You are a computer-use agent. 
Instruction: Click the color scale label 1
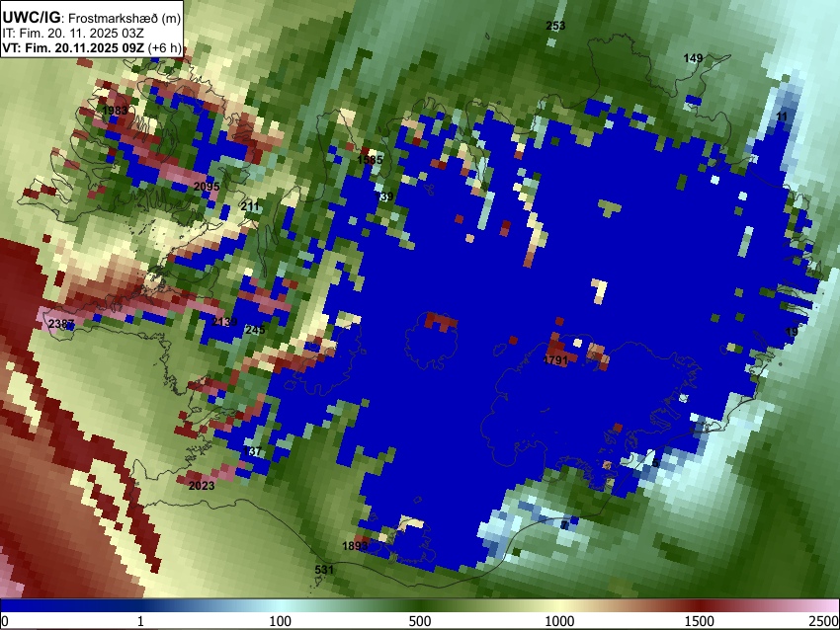[x=140, y=621]
